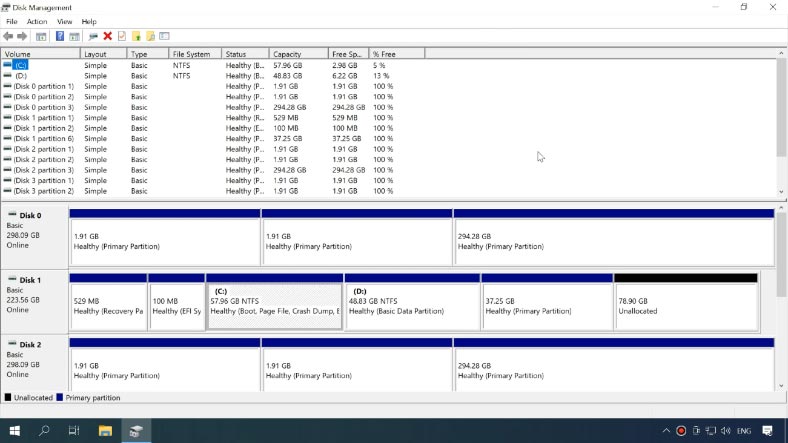Sort by the Type column header
The width and height of the screenshot is (788, 443).
148,54
